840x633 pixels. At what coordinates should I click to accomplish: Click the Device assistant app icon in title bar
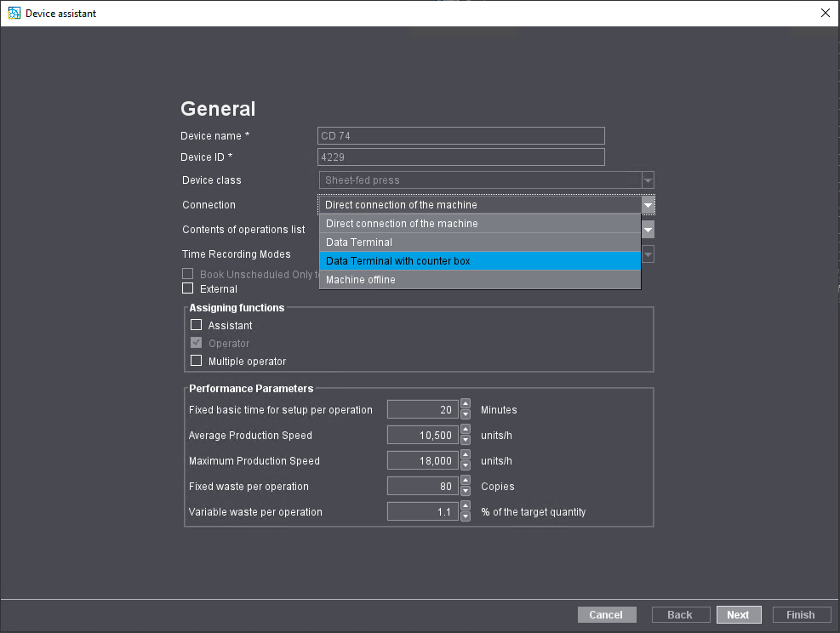[x=14, y=13]
